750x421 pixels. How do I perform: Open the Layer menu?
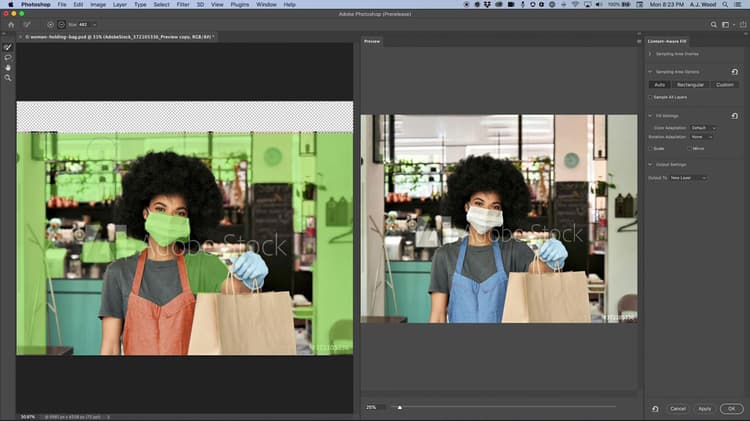(x=120, y=4)
